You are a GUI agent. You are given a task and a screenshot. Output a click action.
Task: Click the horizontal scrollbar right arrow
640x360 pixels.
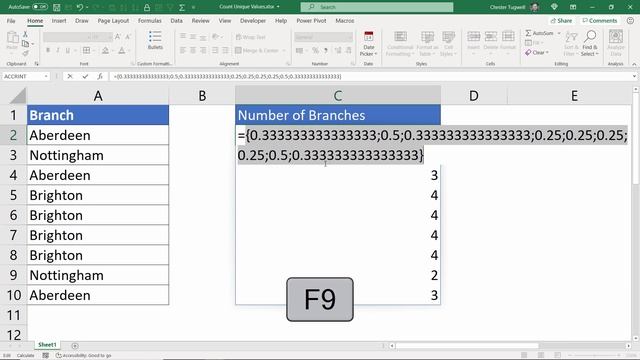point(629,346)
